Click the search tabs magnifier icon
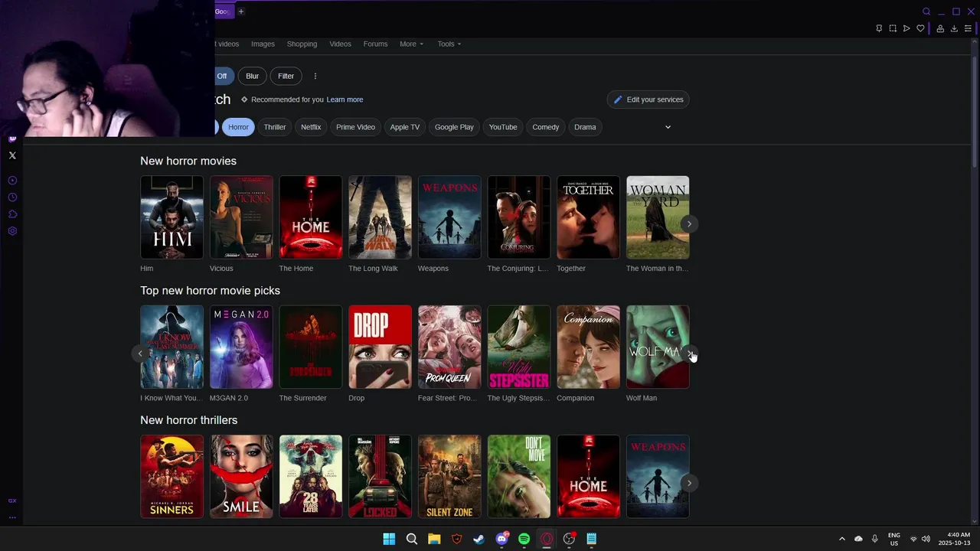Viewport: 980px width, 551px height. coord(926,11)
